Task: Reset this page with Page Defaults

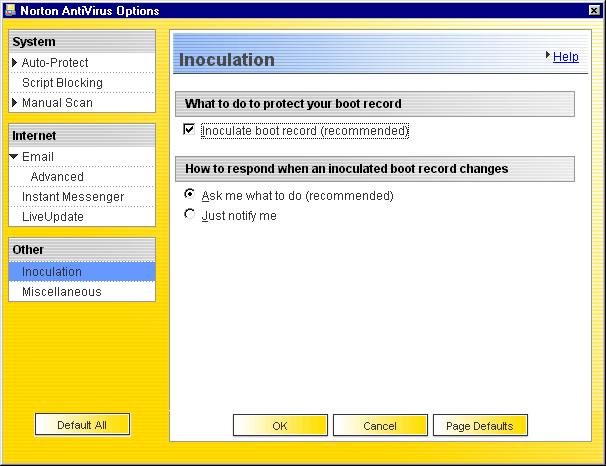Action: [480, 426]
